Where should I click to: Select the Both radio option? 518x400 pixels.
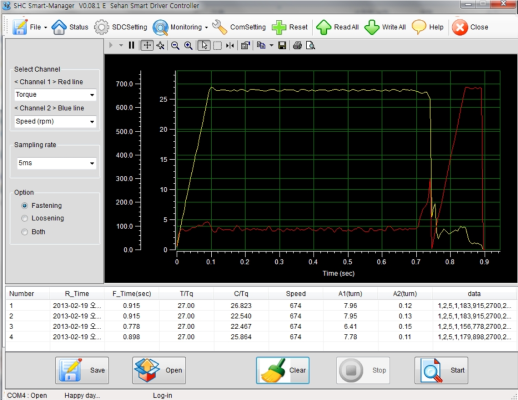click(24, 232)
